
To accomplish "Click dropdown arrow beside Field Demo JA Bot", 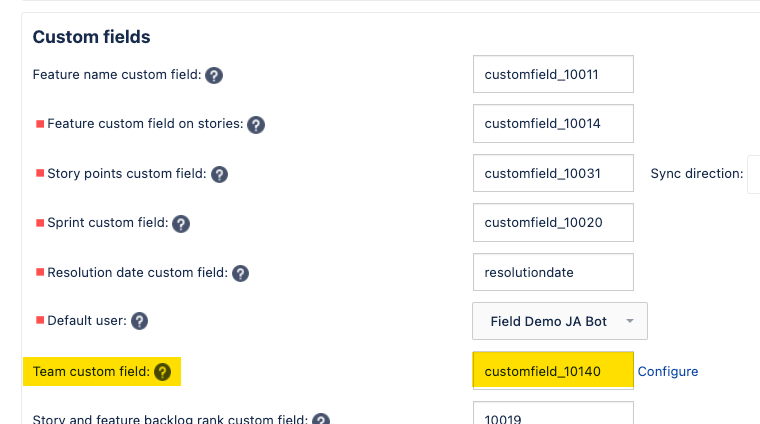I will pyautogui.click(x=630, y=321).
